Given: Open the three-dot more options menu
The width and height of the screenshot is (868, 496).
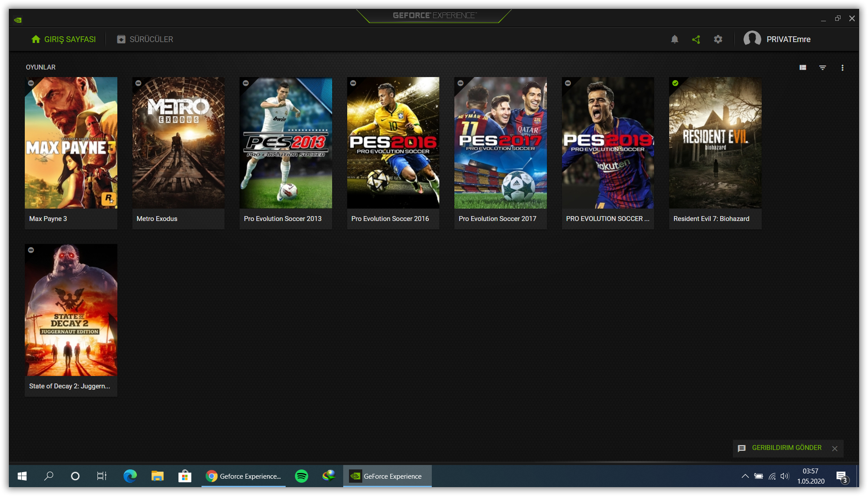Looking at the screenshot, I should [x=842, y=68].
